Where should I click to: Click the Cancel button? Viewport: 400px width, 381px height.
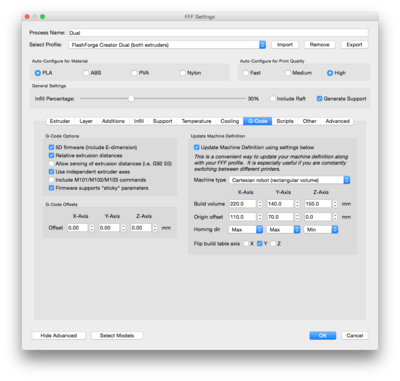(x=355, y=336)
